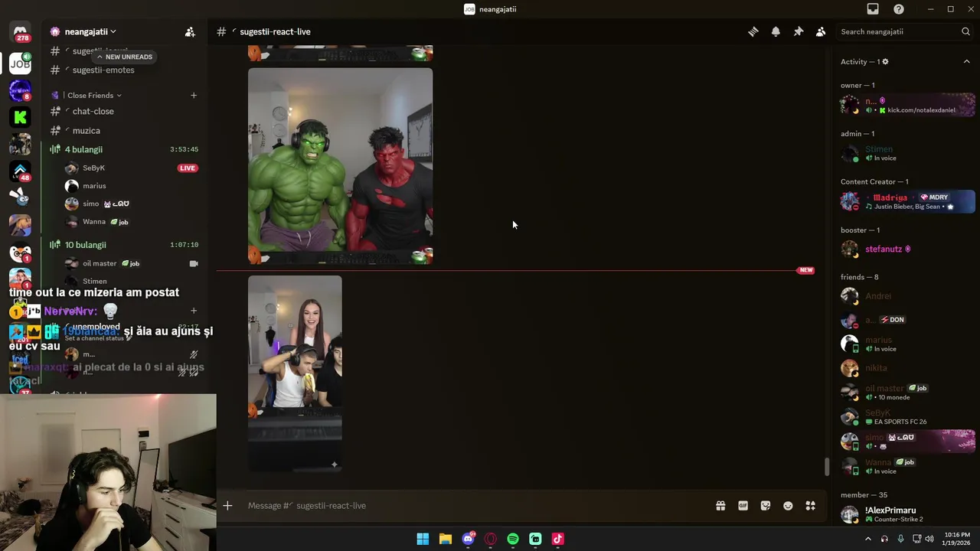
Task: Open the muzica channel
Action: click(86, 131)
